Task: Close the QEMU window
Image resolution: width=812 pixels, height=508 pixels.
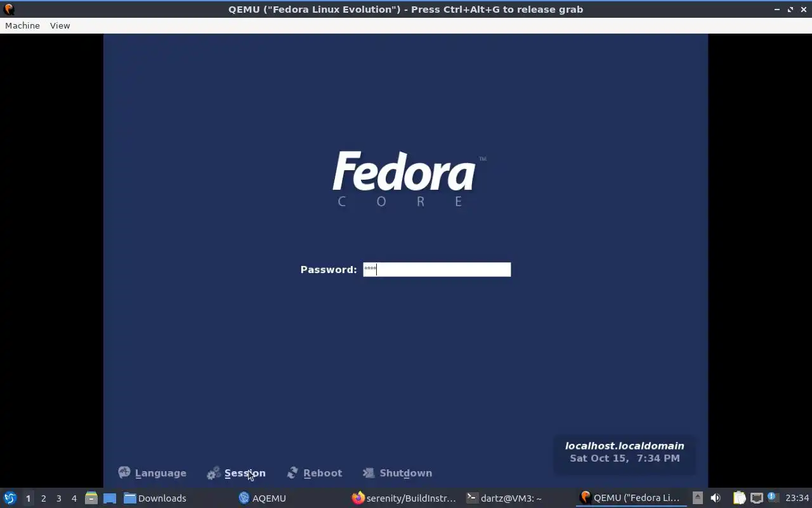Action: (x=803, y=10)
